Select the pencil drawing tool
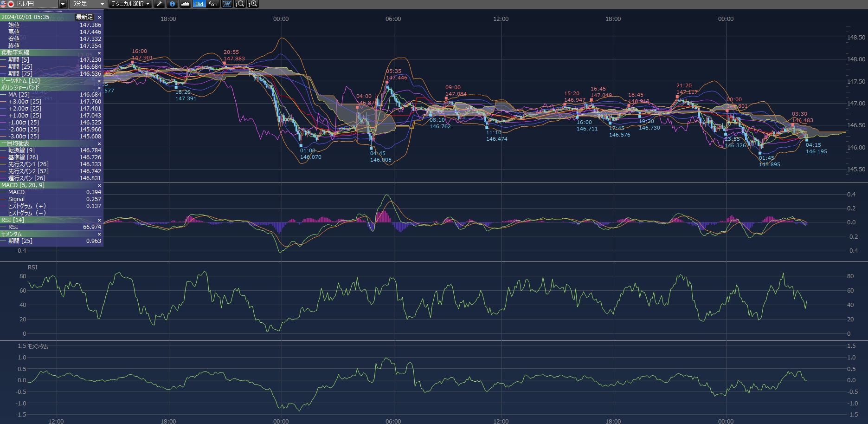868x424 pixels. (x=159, y=4)
